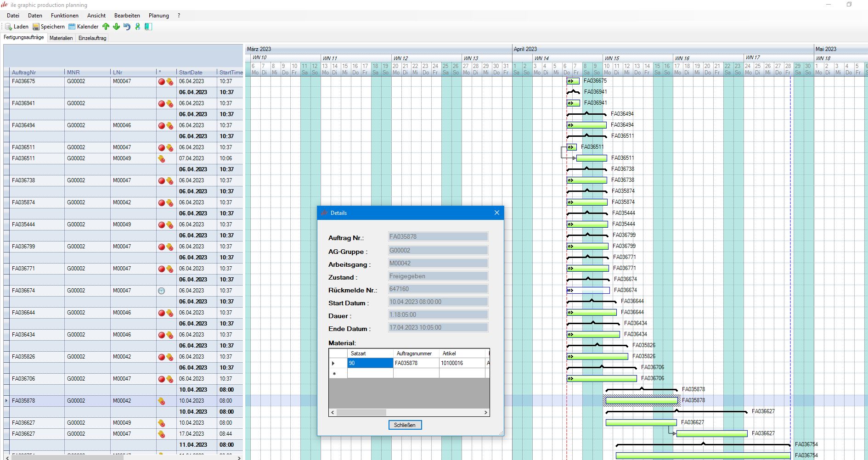Sort by the StartDate column header
Viewport: 868px width, 460px height.
[191, 73]
